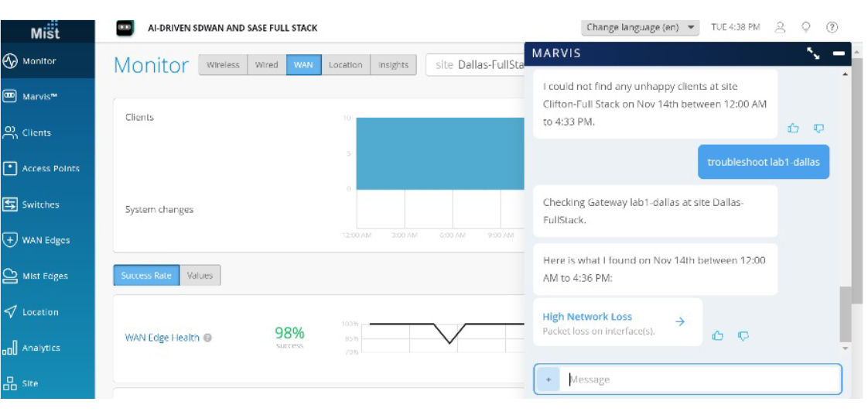Viewport: 868px width, 412px height.
Task: Thumbs up the unhappy clients response
Action: 793,128
